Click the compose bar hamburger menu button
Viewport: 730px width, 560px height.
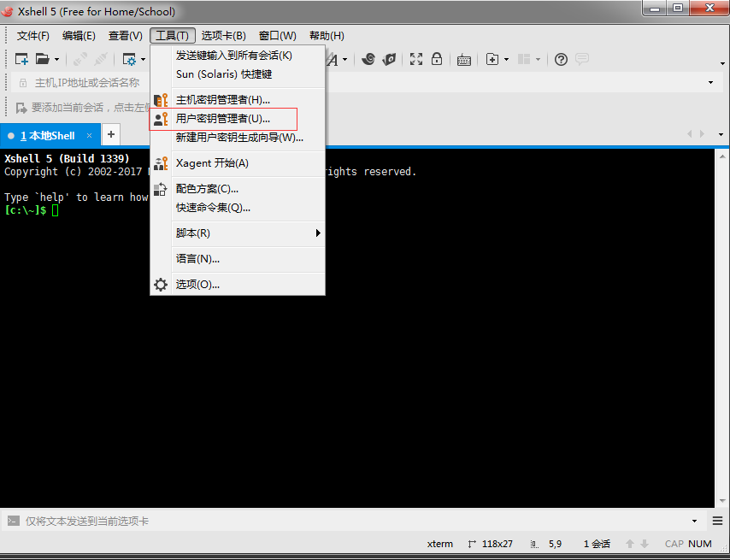pyautogui.click(x=717, y=521)
